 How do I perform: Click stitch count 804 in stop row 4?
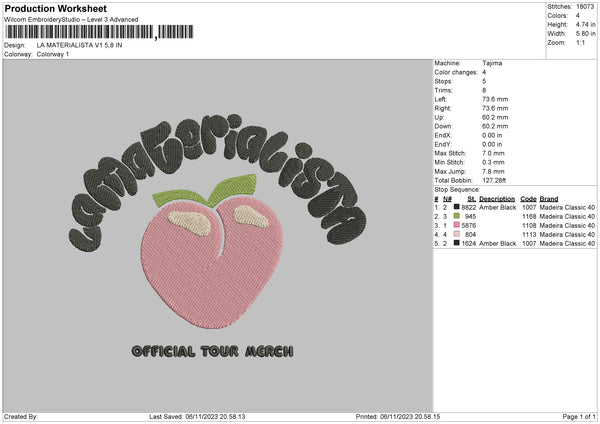tap(470, 235)
